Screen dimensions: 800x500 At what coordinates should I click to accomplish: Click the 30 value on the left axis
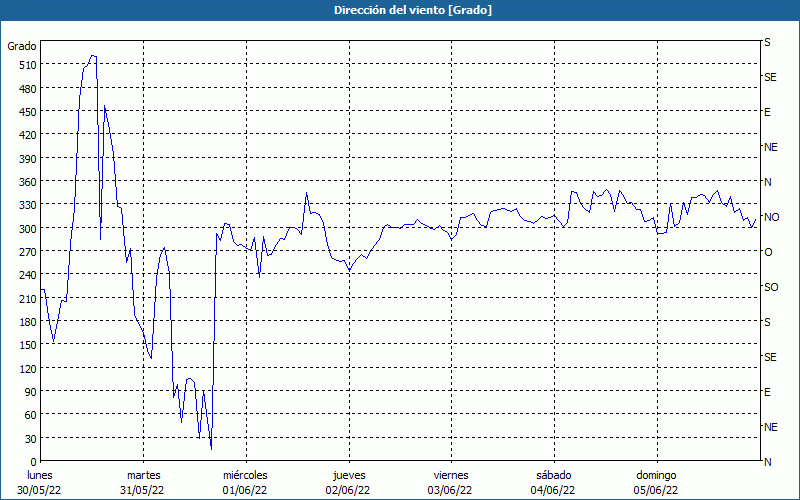click(31, 439)
